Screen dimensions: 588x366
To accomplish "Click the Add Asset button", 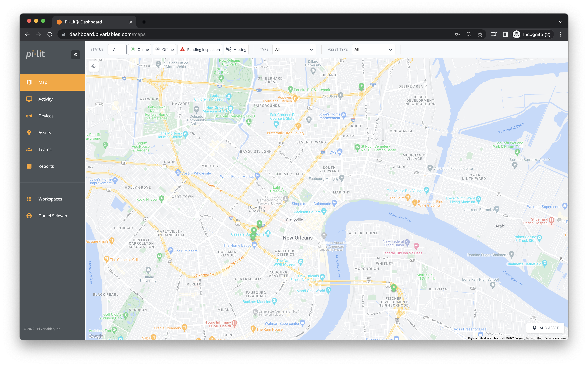I will click(545, 328).
